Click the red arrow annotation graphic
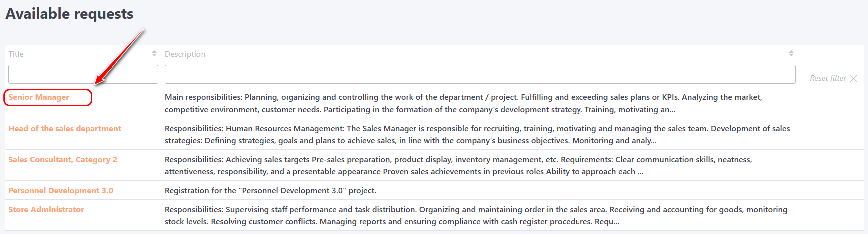 click(x=120, y=56)
